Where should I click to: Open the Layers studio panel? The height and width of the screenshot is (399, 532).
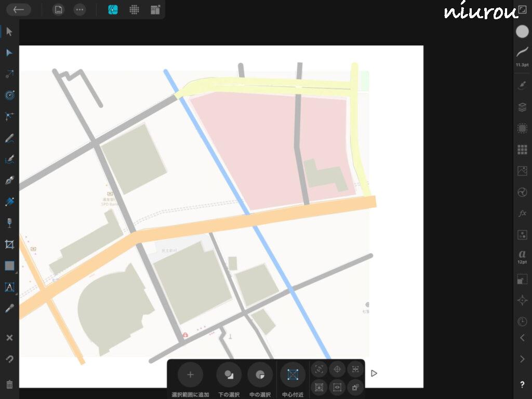point(522,108)
